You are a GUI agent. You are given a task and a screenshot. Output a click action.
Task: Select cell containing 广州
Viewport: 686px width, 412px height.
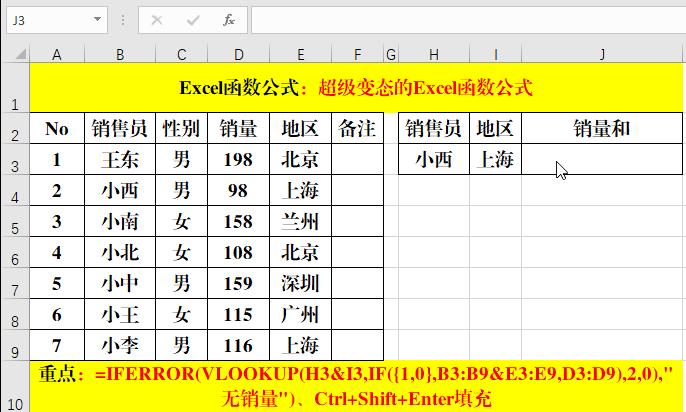[x=301, y=314]
